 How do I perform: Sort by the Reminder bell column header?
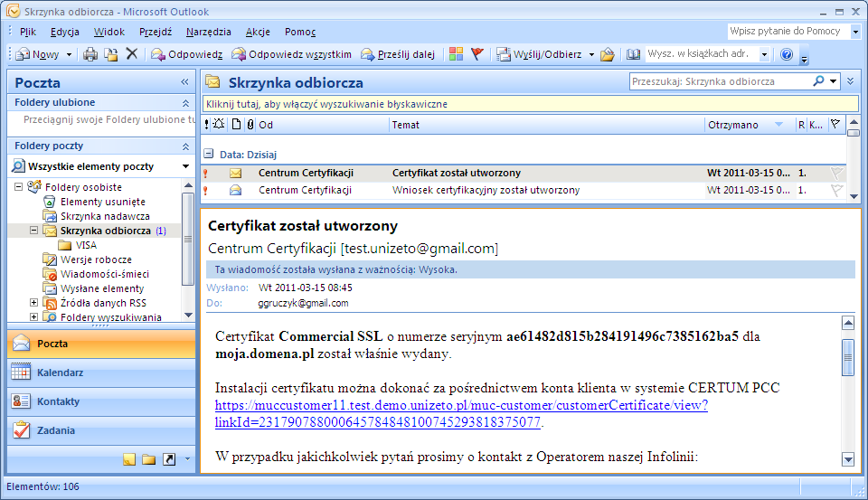[x=219, y=124]
